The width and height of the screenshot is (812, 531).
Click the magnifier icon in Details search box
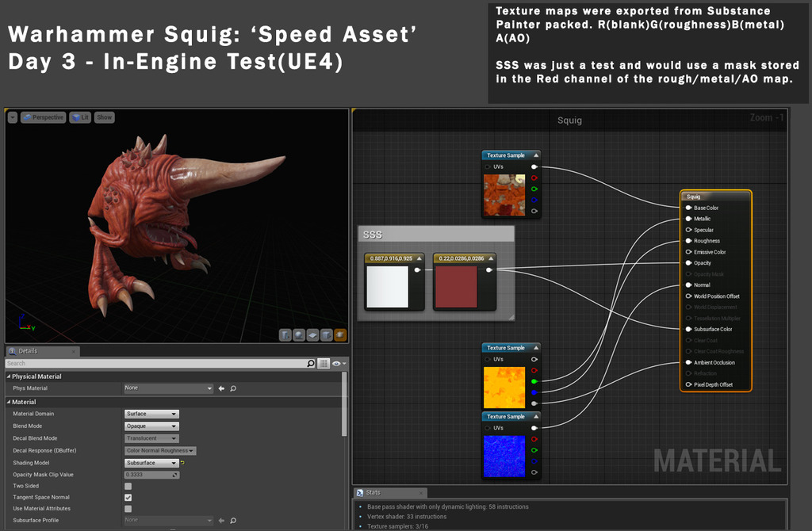[x=311, y=363]
